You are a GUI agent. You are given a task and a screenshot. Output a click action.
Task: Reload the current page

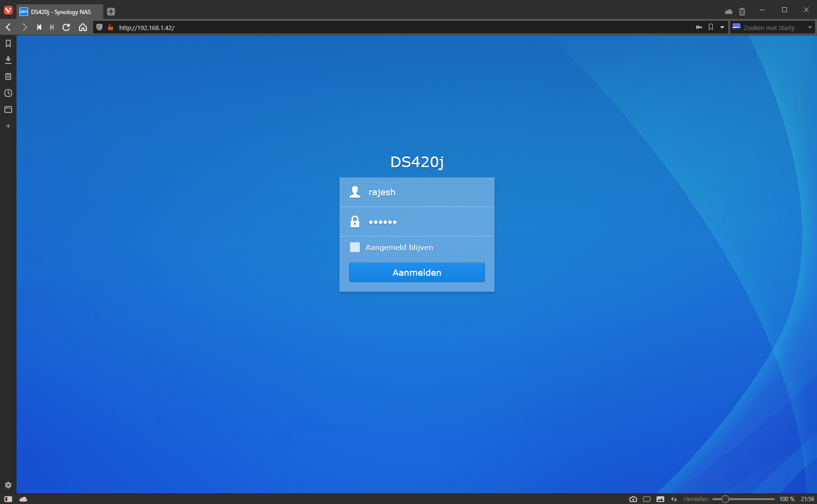click(66, 27)
